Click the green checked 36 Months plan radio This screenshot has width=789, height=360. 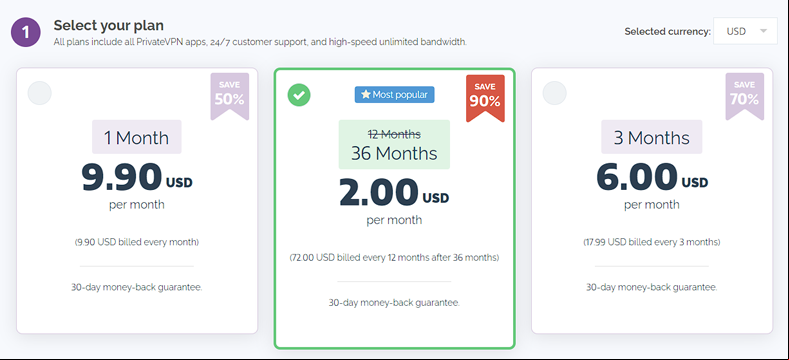click(x=299, y=95)
